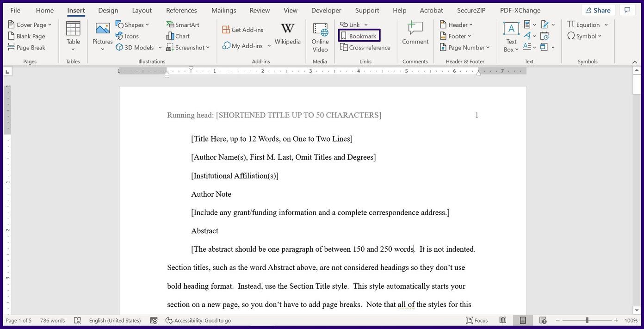Click Page 1 of 5 indicator
644x329 pixels.
tap(19, 320)
